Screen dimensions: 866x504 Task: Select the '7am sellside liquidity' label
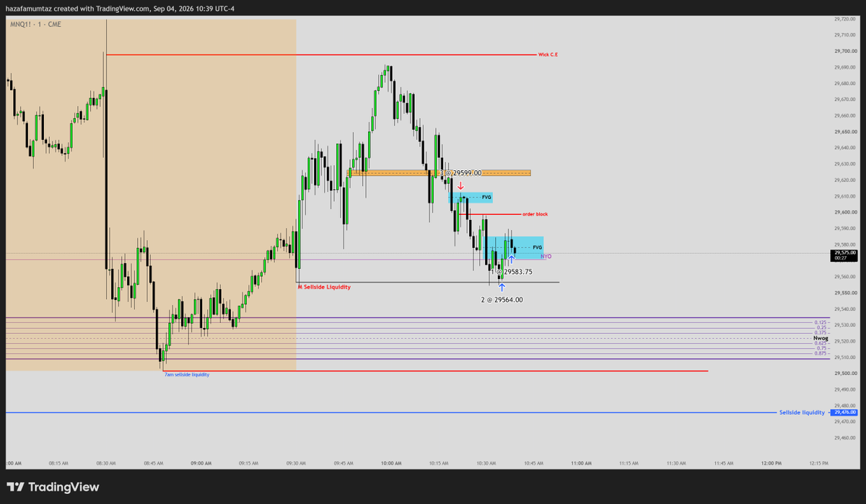point(187,374)
